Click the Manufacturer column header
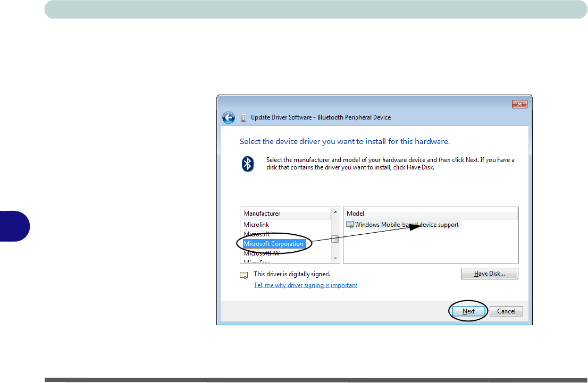588x383 pixels. point(285,213)
